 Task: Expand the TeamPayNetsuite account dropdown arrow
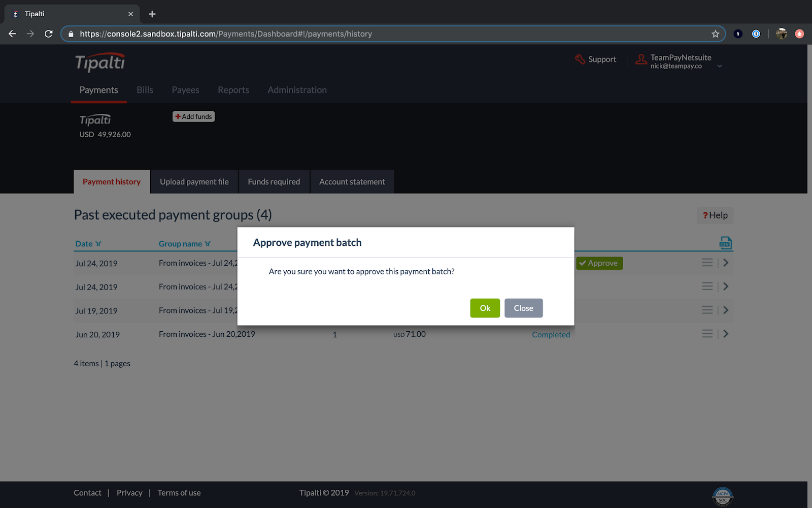pos(720,66)
